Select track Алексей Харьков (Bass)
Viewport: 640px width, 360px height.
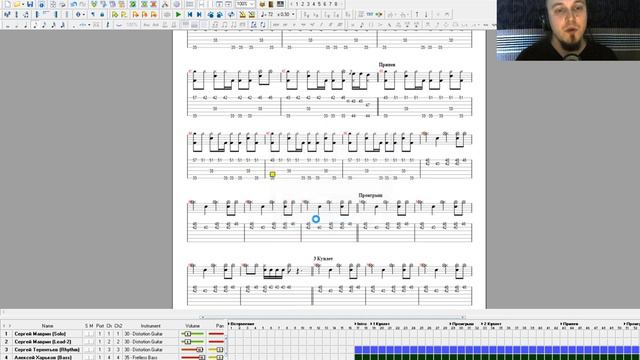click(x=43, y=358)
